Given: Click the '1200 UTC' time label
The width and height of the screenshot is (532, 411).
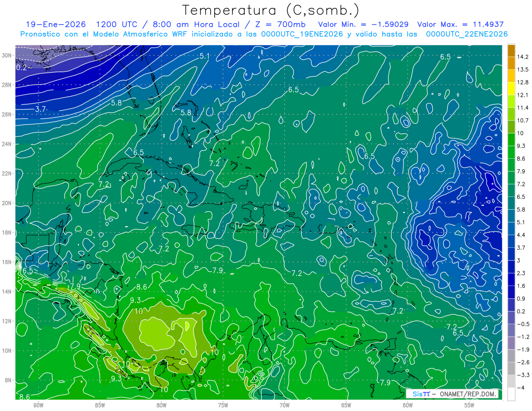Looking at the screenshot, I should click(x=117, y=24).
